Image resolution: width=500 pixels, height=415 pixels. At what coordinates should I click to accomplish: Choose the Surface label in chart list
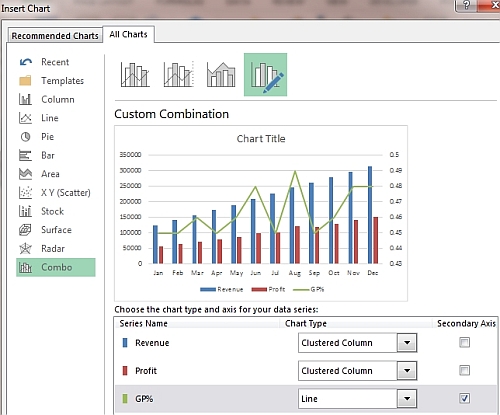click(x=56, y=230)
